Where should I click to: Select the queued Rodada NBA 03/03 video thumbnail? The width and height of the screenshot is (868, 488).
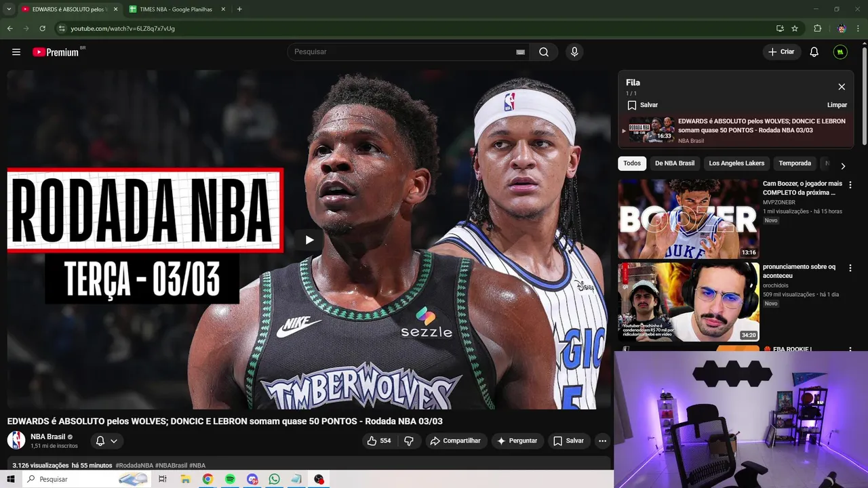click(652, 129)
